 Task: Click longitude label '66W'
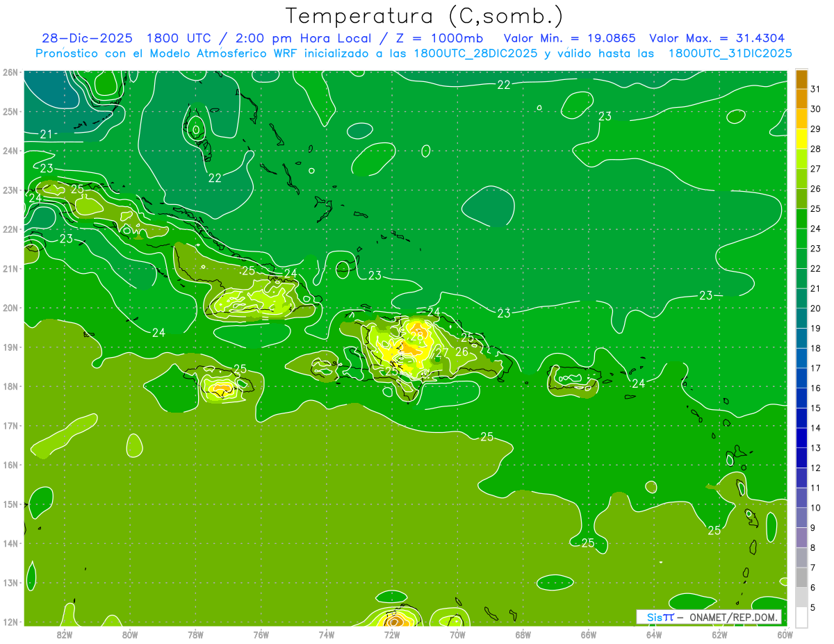[589, 634]
